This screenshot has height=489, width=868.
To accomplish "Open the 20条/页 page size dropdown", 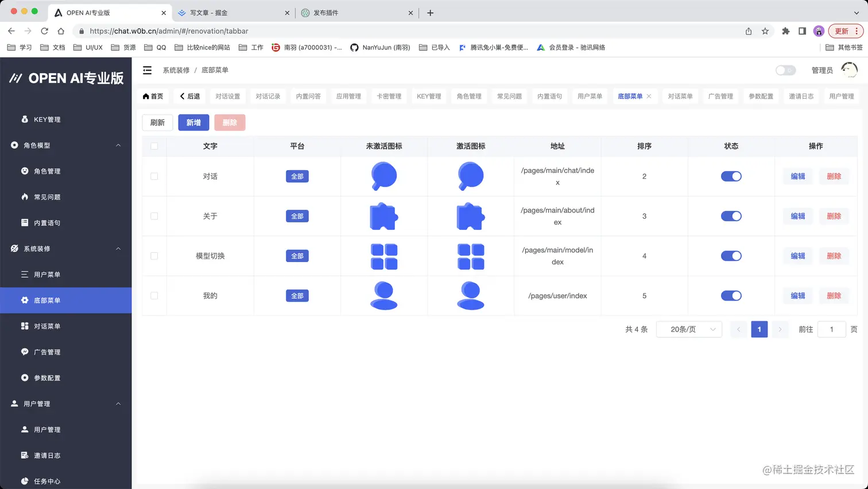I will pyautogui.click(x=689, y=329).
